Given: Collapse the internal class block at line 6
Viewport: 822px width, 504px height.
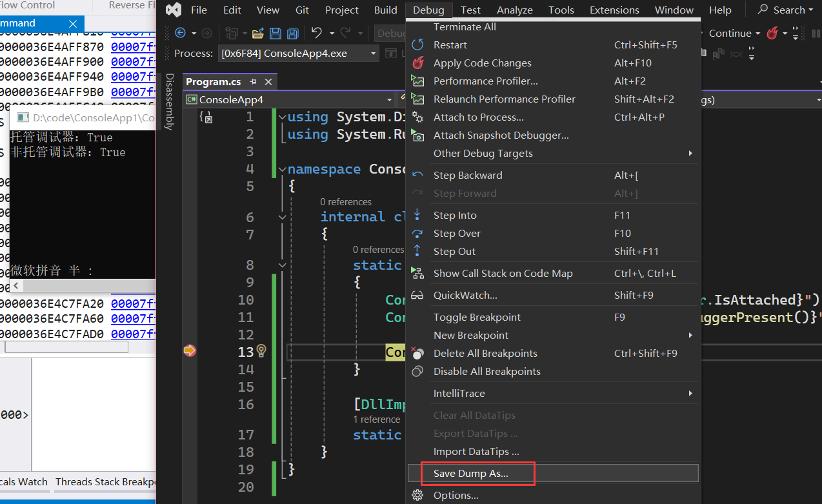Looking at the screenshot, I should (x=282, y=217).
